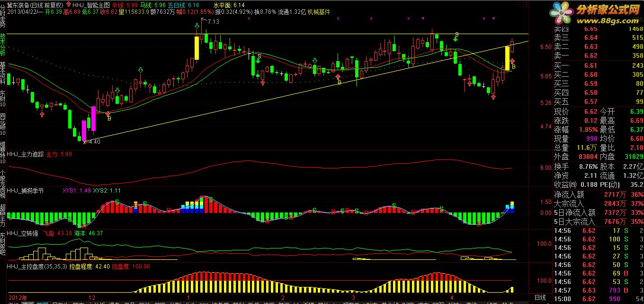Click the 控盘度: 100.00 value
The image size is (644, 304).
tap(131, 267)
